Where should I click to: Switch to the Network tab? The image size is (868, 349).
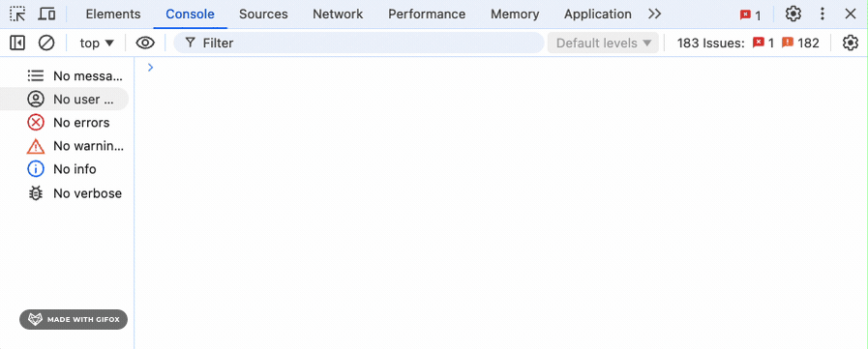point(338,14)
